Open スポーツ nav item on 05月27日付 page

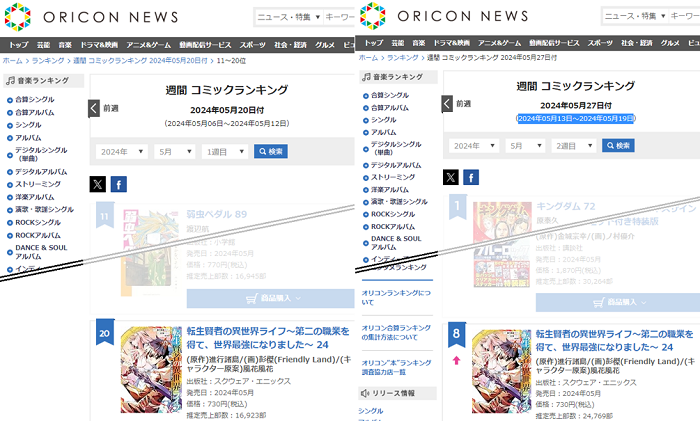(x=600, y=43)
